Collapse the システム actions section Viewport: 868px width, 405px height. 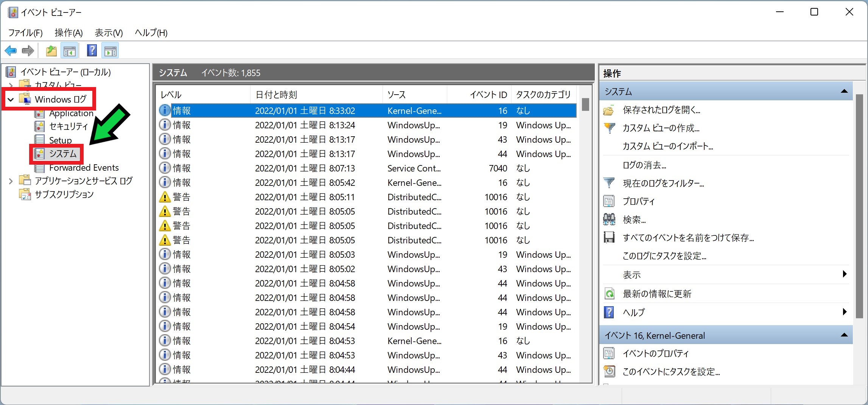[844, 91]
